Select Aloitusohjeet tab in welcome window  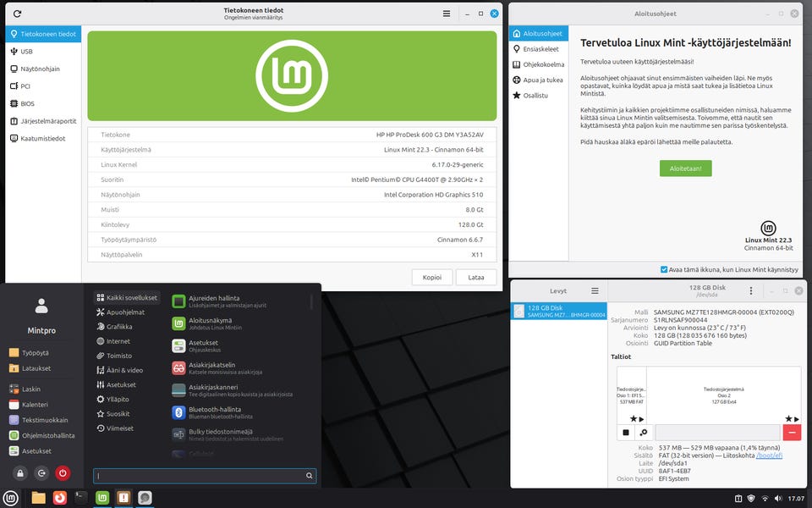coord(538,34)
